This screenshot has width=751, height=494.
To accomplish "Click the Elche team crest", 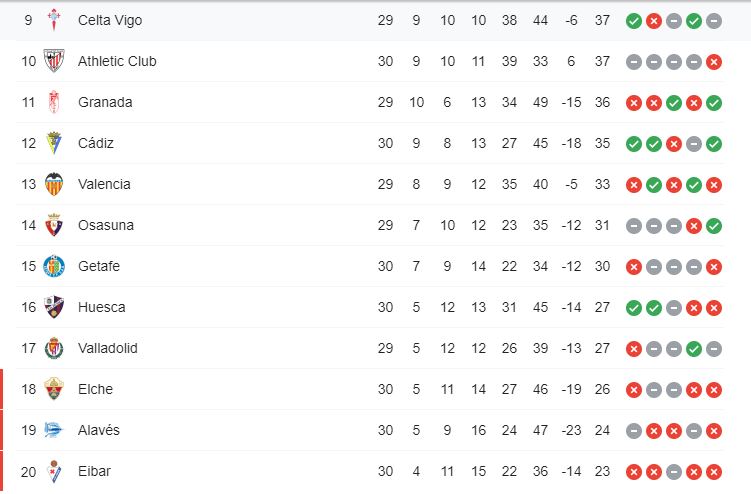I will [x=54, y=389].
